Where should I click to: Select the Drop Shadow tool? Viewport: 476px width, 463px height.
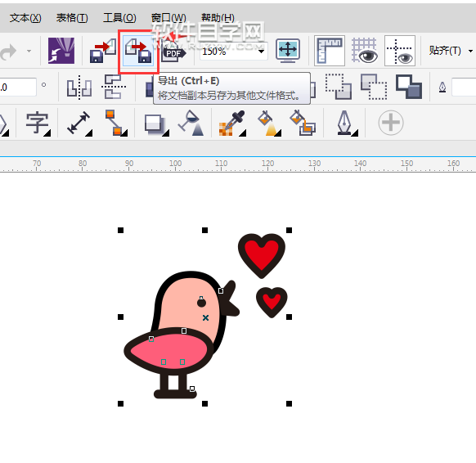click(157, 124)
